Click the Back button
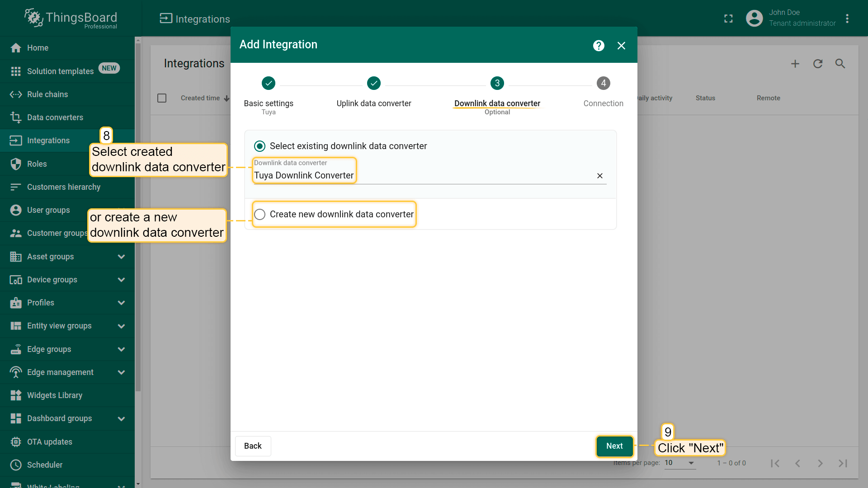This screenshot has height=488, width=868. click(x=253, y=446)
